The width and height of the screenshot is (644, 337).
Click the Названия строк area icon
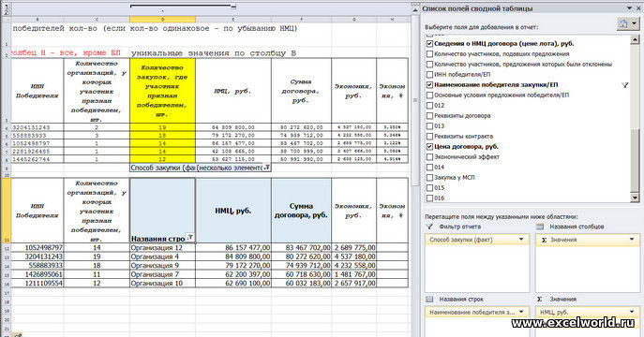429,300
